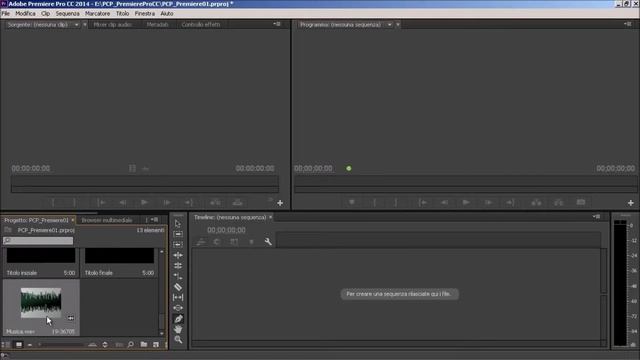The height and width of the screenshot is (360, 640).
Task: Switch to Mixer clip audio tab
Action: [x=113, y=24]
